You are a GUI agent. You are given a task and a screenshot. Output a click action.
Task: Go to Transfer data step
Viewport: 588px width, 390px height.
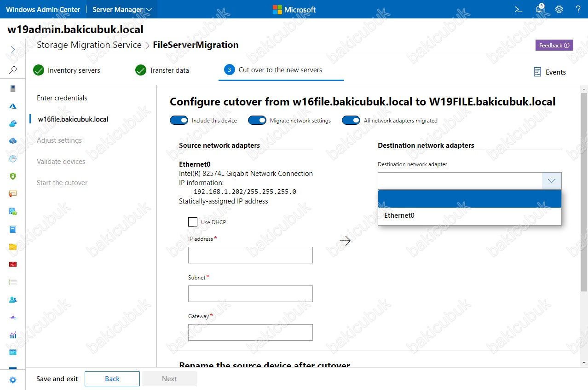pyautogui.click(x=162, y=70)
